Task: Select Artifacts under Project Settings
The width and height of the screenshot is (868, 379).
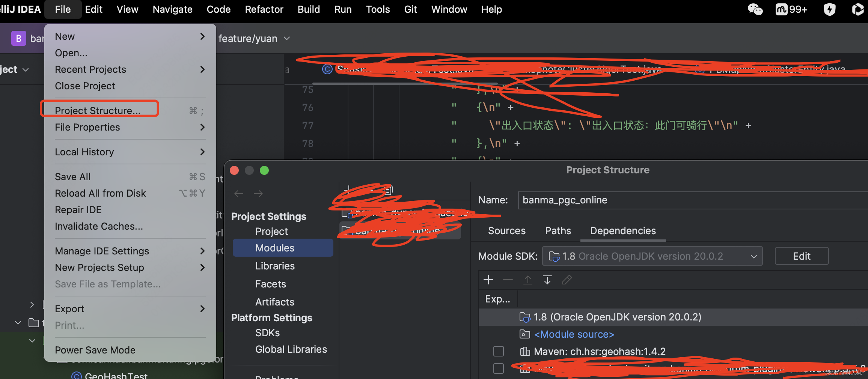Action: point(275,302)
